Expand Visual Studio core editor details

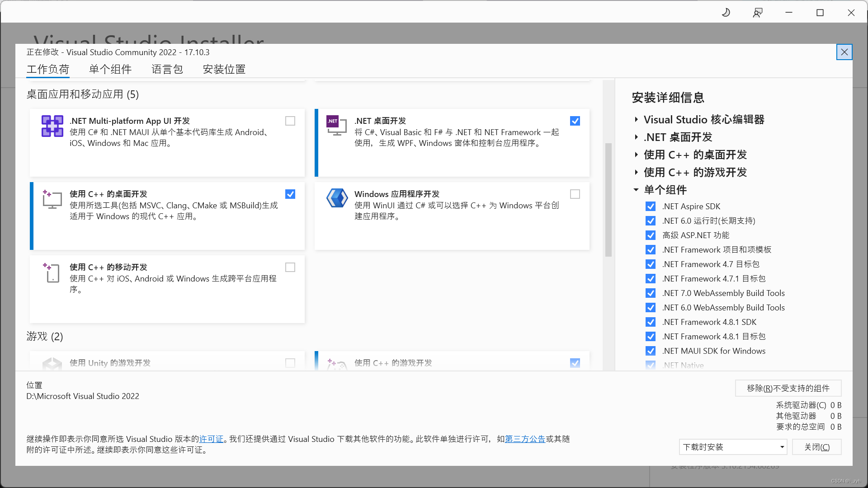(636, 120)
